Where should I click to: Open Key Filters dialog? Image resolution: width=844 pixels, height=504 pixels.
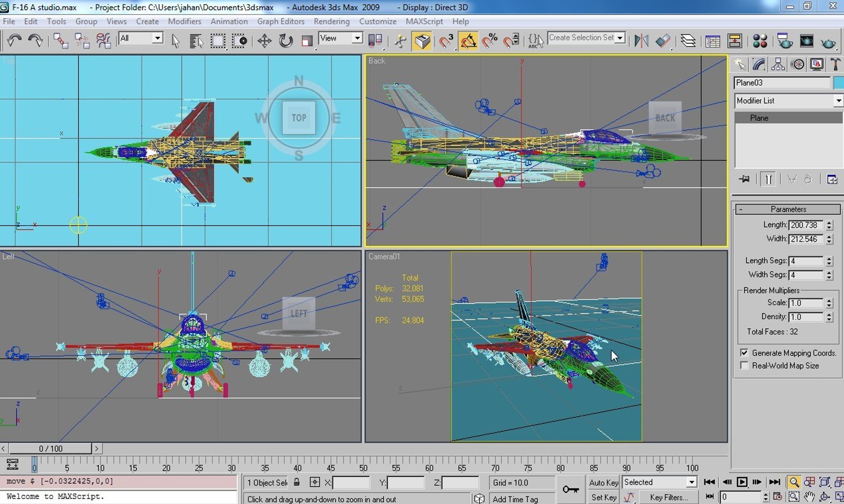click(x=668, y=497)
